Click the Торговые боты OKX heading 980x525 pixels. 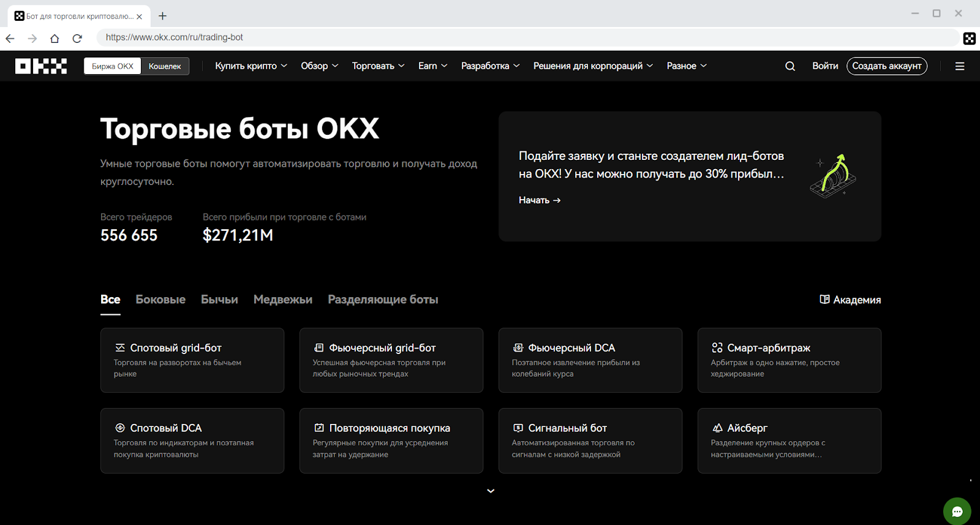click(x=240, y=129)
